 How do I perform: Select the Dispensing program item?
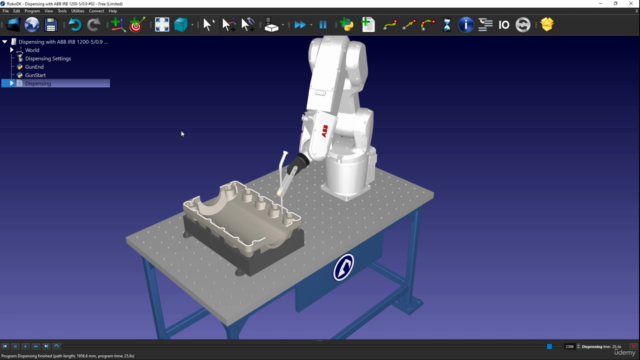(x=38, y=83)
